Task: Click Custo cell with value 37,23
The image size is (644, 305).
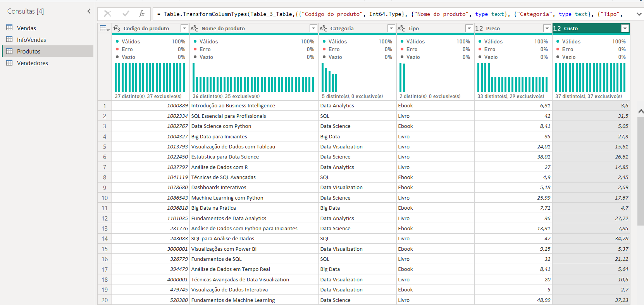Action: [591, 300]
